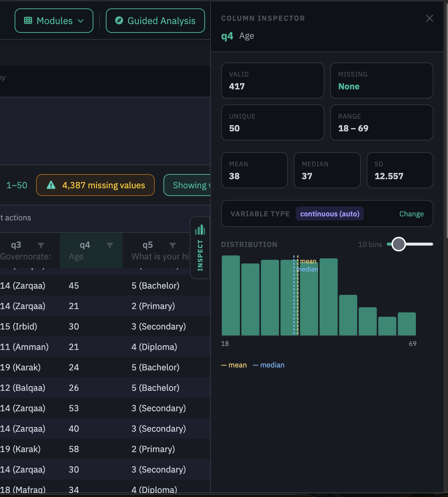
Task: Open the Modules dropdown menu
Action: (x=54, y=21)
